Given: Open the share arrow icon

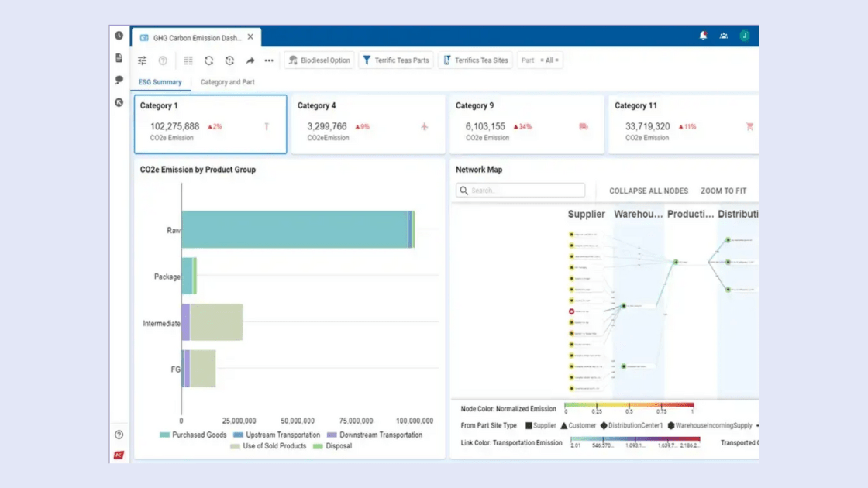Looking at the screenshot, I should (249, 60).
